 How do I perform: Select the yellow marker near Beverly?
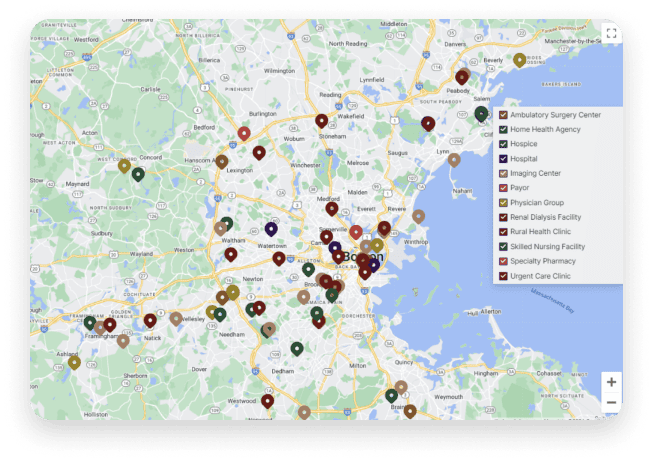coord(519,59)
